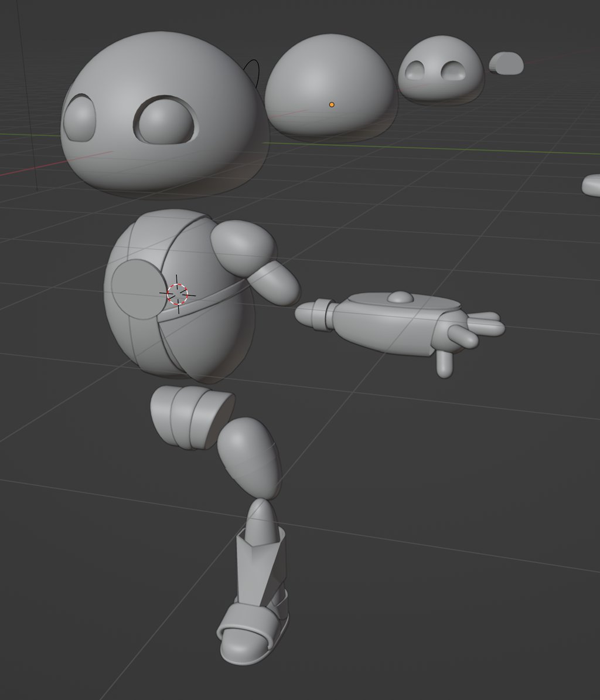Select the forearm gauntlet block
The width and height of the screenshot is (600, 700).
click(x=393, y=326)
